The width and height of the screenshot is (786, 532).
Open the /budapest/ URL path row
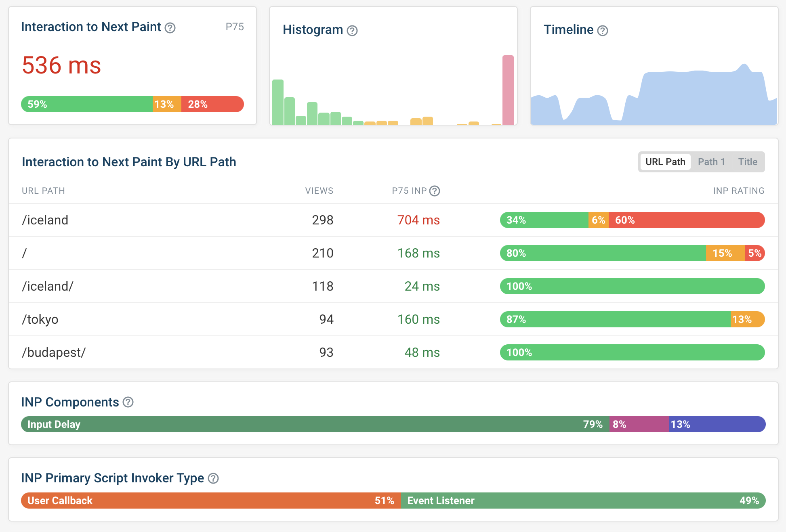tap(393, 352)
